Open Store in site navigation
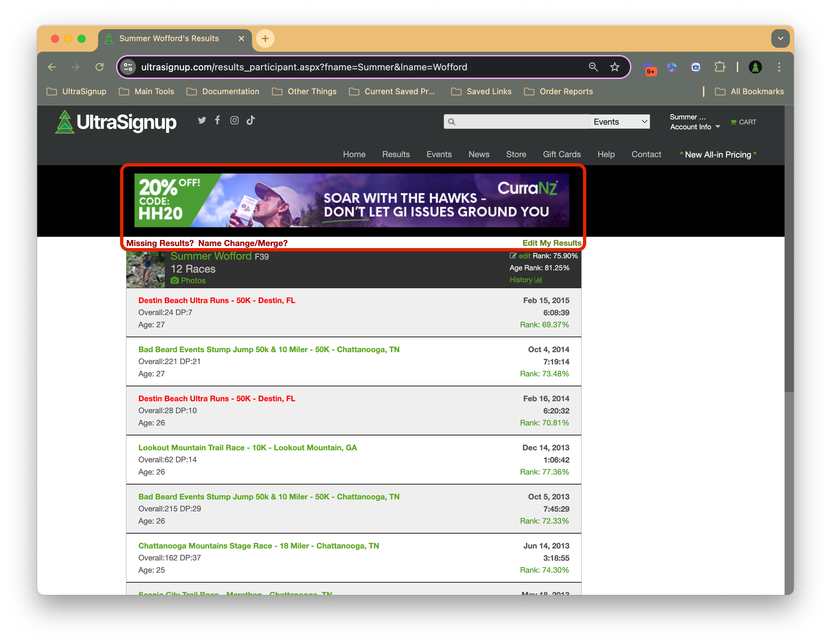This screenshot has width=831, height=644. click(x=516, y=155)
